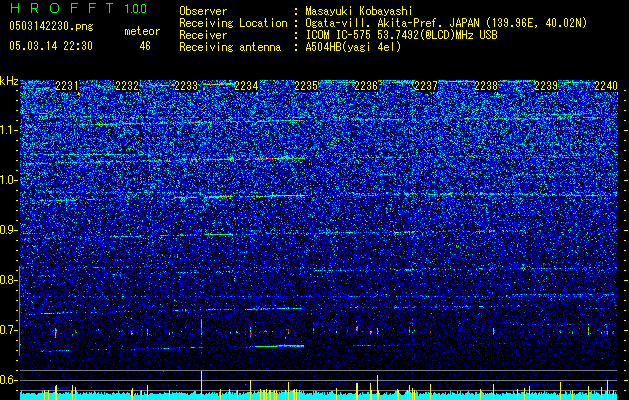Click the Ogata-vill. Akita-Pref. JAPAN location text
The image size is (629, 400).
coord(446,23)
